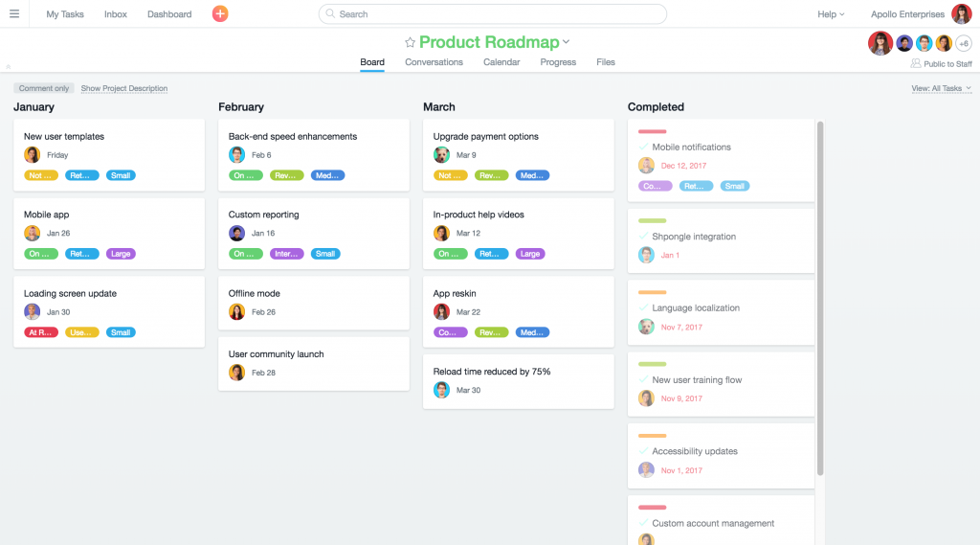The image size is (980, 545).
Task: Click assignee avatar on New user templates
Action: (32, 154)
